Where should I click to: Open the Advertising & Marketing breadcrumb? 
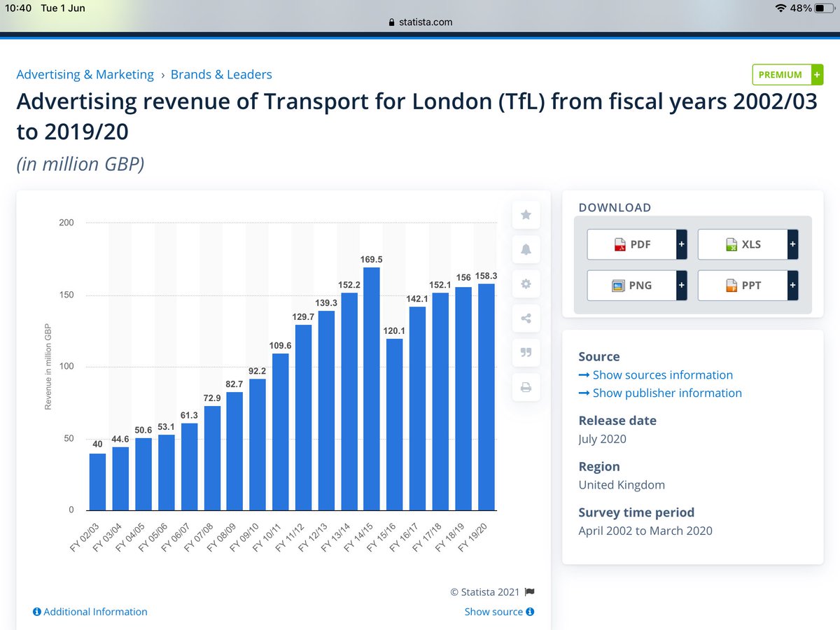[85, 74]
